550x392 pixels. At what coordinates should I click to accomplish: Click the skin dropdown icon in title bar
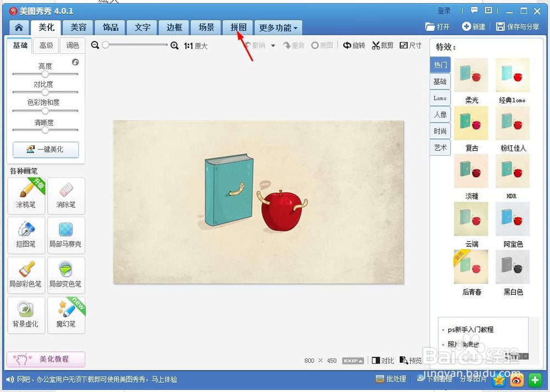pos(488,10)
